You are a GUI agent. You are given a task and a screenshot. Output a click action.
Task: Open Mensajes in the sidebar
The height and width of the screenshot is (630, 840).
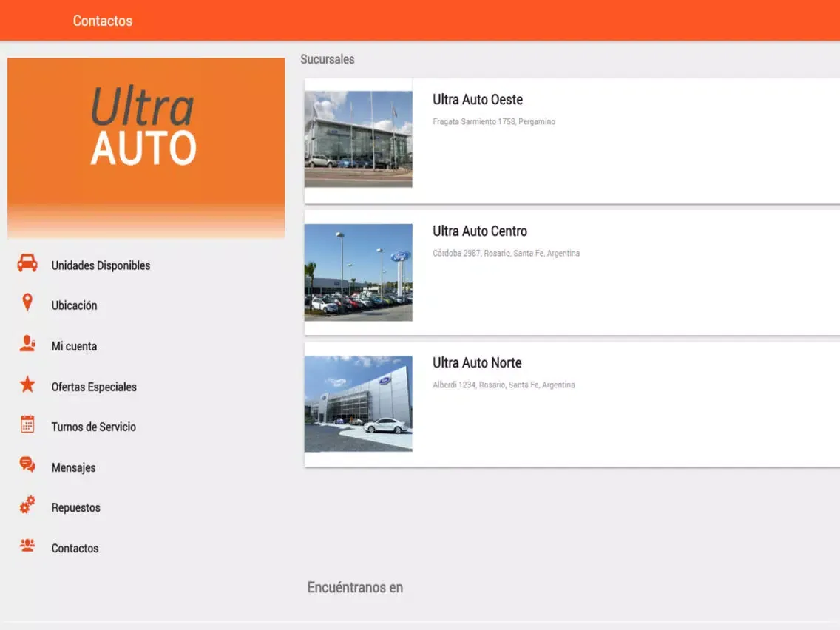click(x=73, y=467)
